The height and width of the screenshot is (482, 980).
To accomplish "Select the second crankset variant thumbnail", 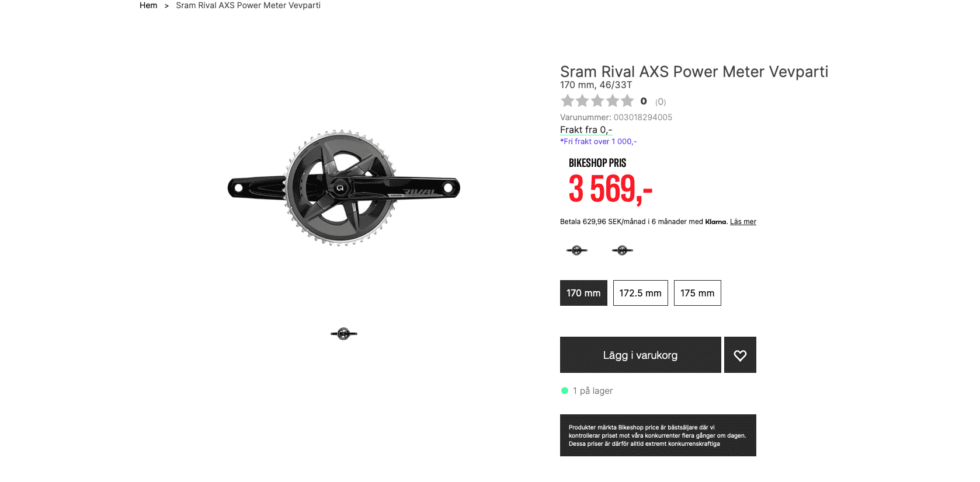I will [623, 250].
